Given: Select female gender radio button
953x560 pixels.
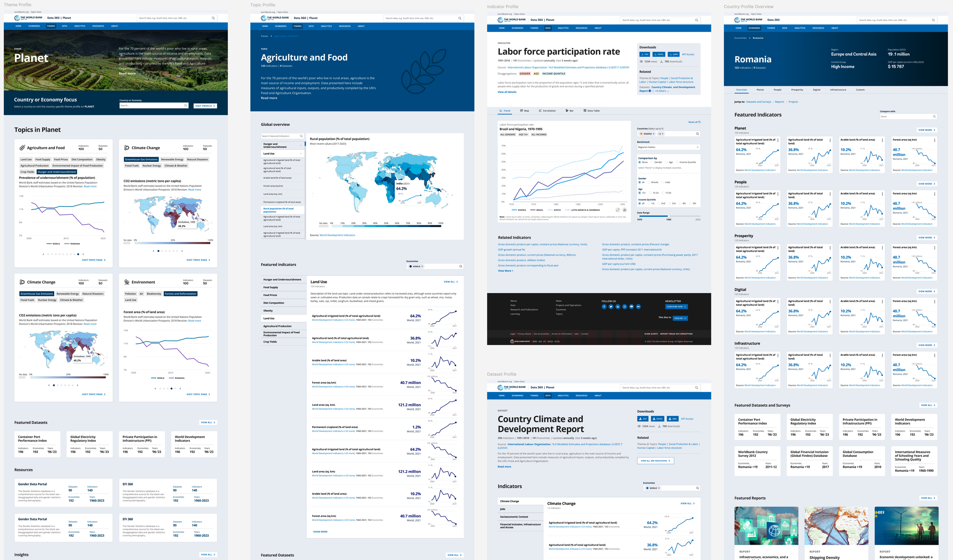Looking at the screenshot, I should pos(649,182).
